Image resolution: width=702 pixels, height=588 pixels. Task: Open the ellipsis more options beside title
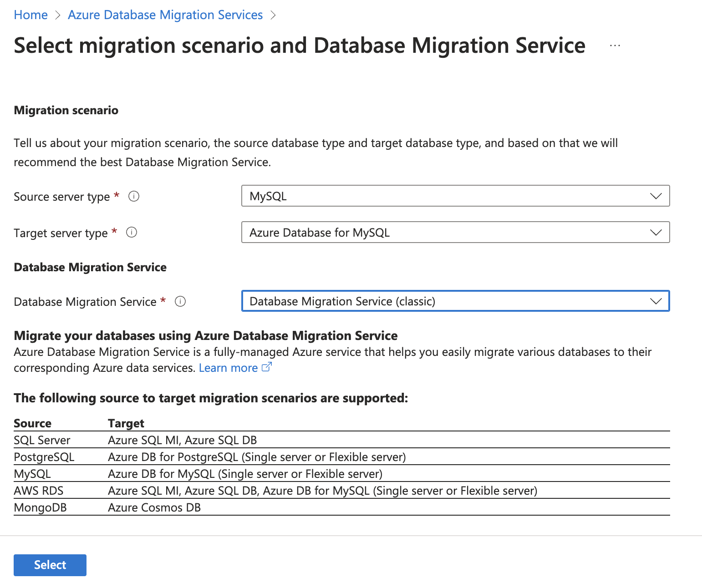(x=615, y=46)
